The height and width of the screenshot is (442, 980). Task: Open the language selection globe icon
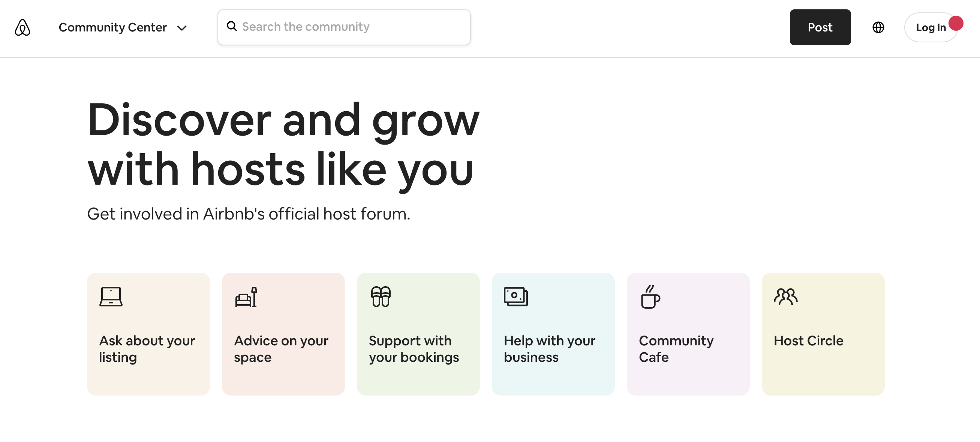tap(878, 27)
